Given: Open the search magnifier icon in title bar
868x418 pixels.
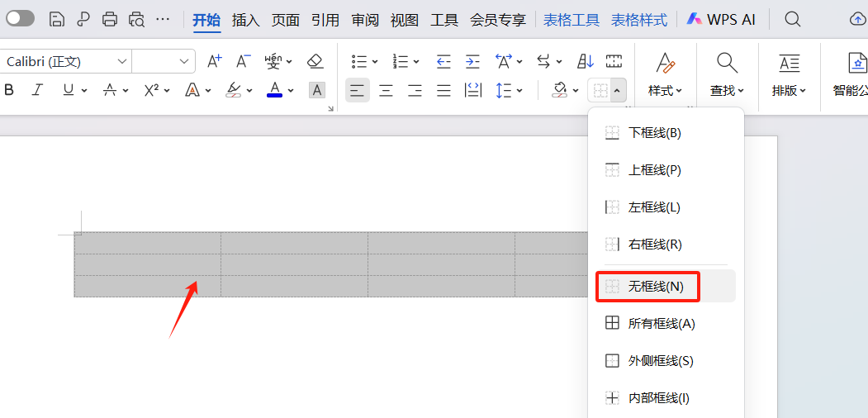Looking at the screenshot, I should click(792, 19).
